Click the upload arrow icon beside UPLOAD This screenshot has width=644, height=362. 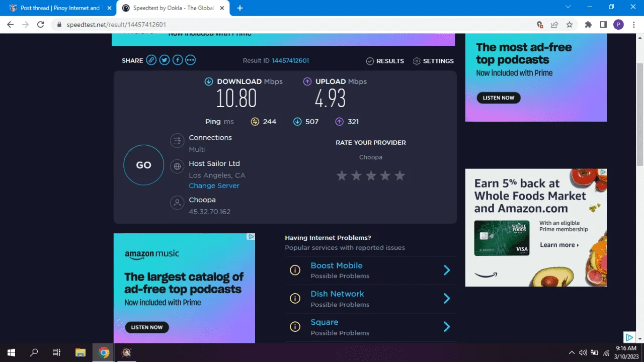click(x=307, y=81)
